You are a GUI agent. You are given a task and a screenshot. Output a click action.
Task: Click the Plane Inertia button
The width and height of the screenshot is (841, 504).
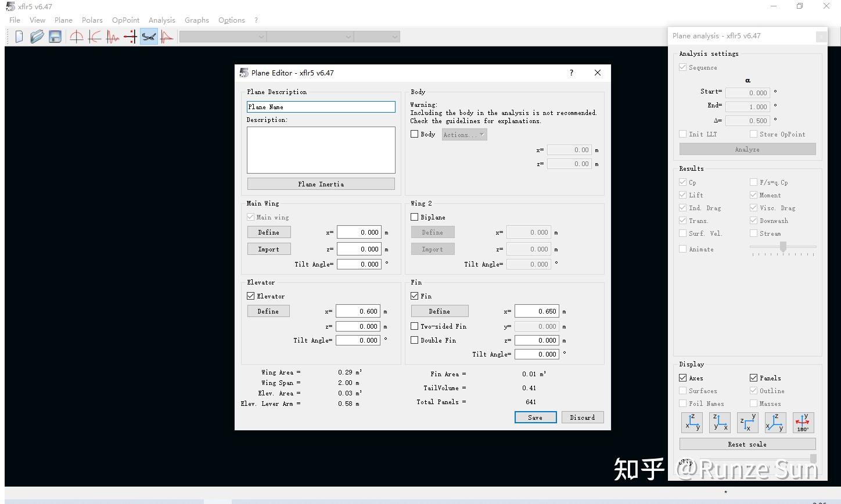click(x=321, y=184)
